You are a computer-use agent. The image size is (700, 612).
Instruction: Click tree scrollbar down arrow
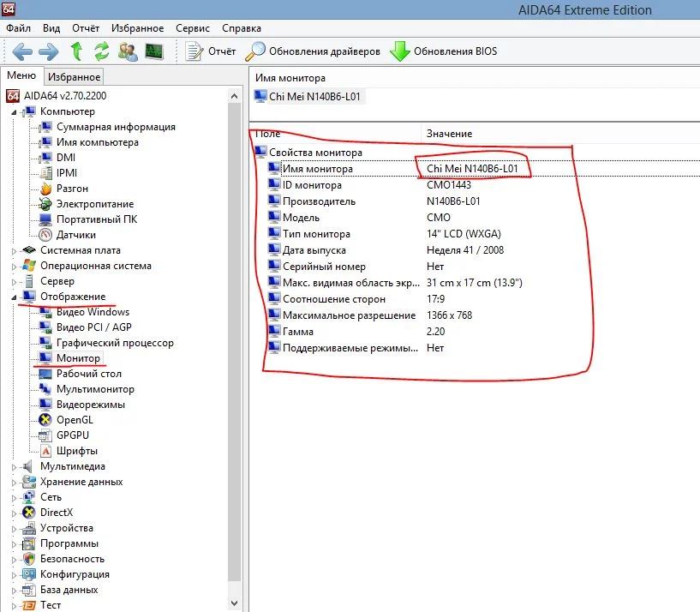(235, 603)
